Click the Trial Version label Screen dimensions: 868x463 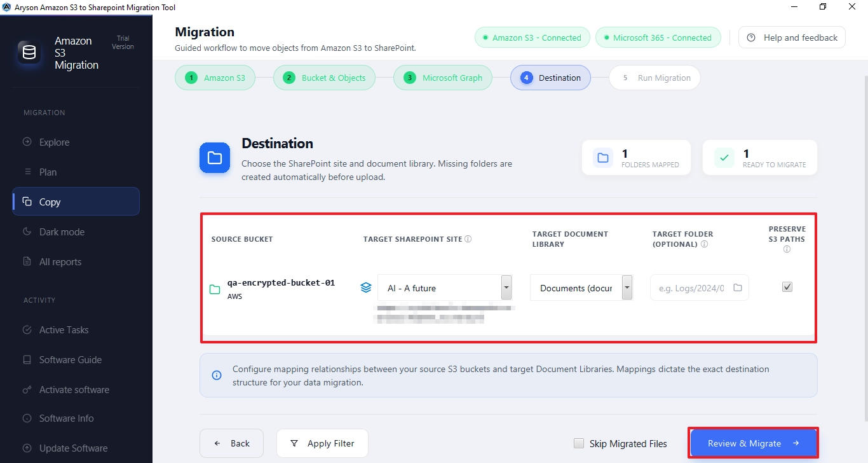point(123,43)
